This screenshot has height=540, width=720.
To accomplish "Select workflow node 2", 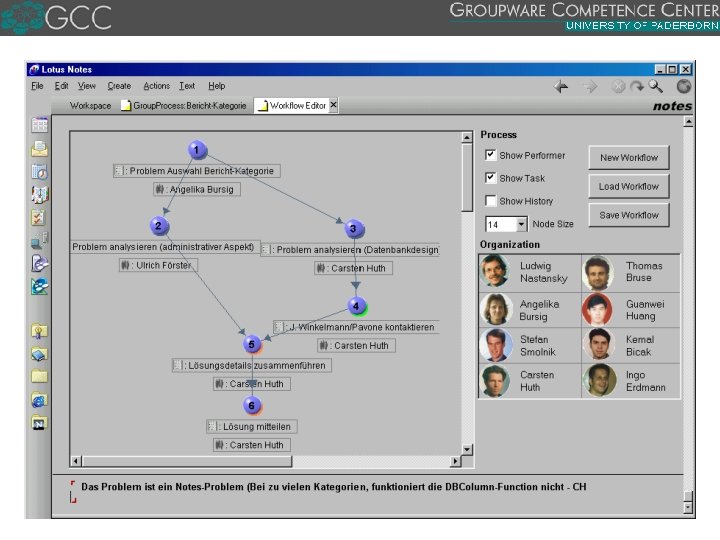I will click(159, 225).
